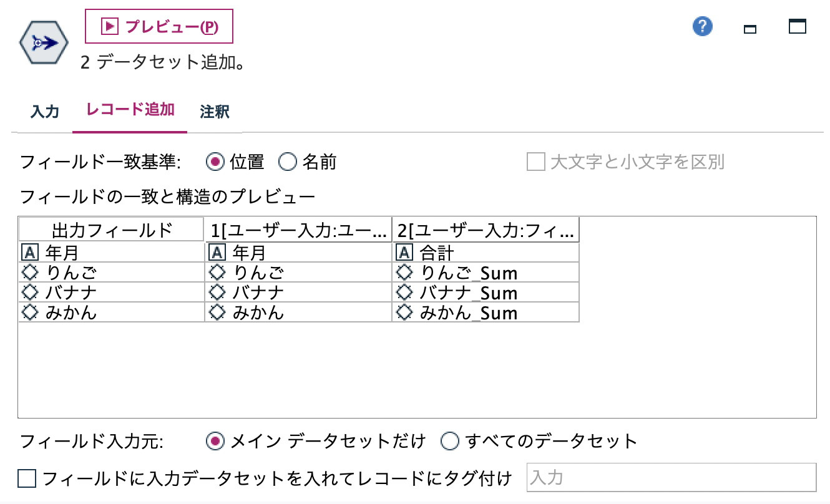Select the 名前 field match radio button

(287, 162)
